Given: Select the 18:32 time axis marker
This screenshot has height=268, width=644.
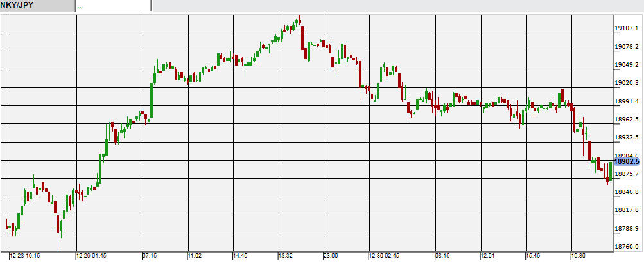Looking at the screenshot, I should (x=286, y=256).
